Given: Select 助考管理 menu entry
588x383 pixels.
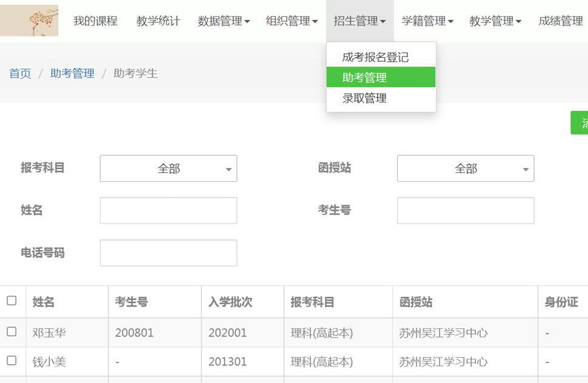Looking at the screenshot, I should tap(381, 77).
